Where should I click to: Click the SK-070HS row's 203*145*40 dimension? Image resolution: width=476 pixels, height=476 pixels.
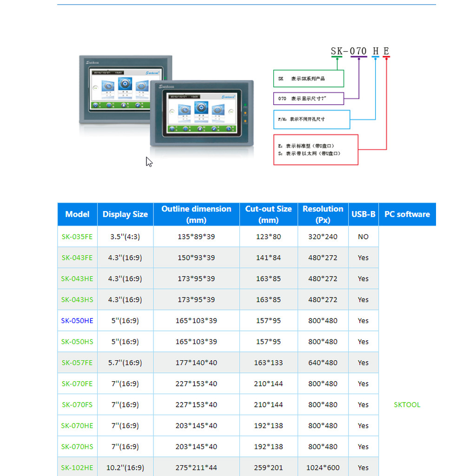[196, 447]
